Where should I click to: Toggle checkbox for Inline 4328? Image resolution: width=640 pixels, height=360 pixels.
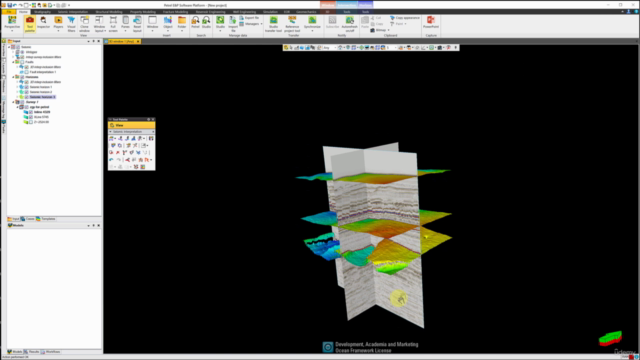(31, 112)
